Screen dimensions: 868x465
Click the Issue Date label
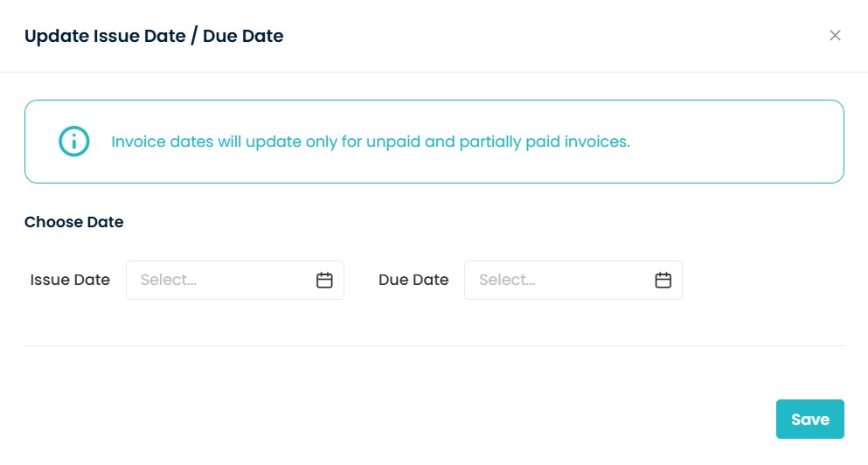70,281
